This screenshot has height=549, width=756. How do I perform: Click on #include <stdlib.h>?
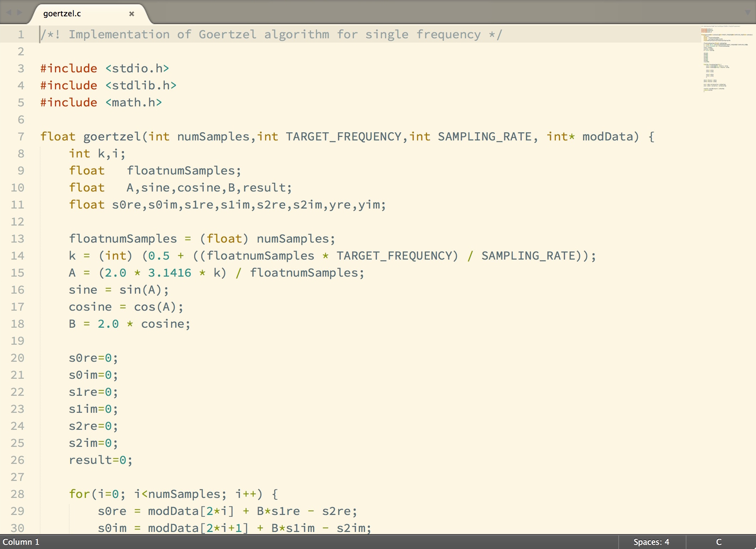point(108,85)
